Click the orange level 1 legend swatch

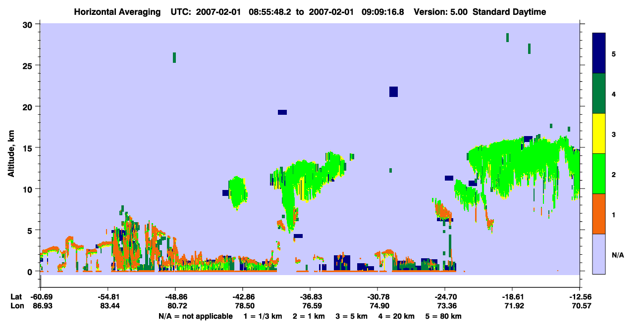(599, 214)
